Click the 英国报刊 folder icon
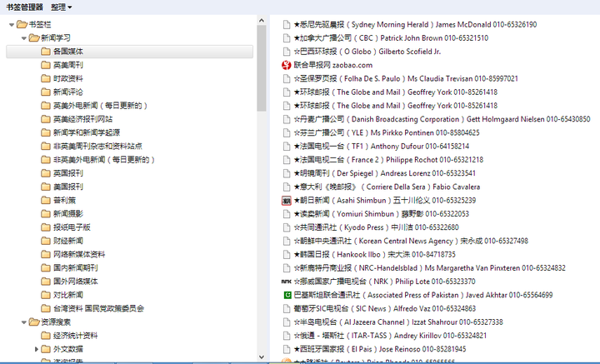 (46, 173)
